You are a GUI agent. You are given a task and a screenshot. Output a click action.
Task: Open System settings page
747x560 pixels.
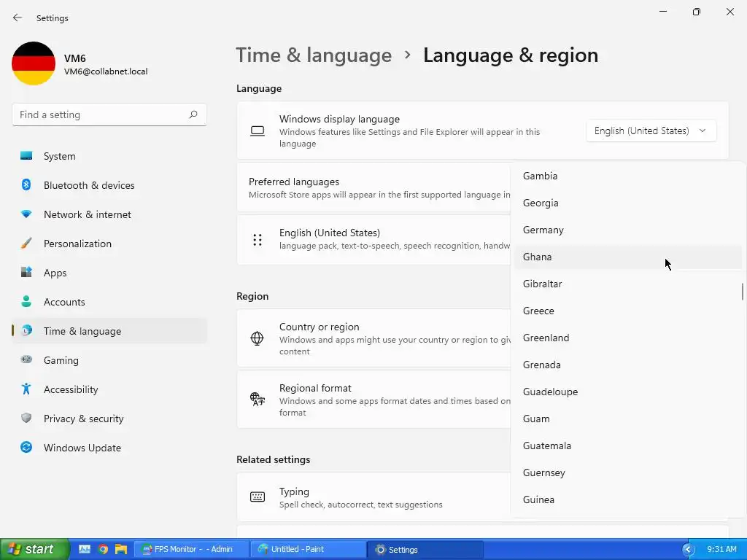coord(109,156)
